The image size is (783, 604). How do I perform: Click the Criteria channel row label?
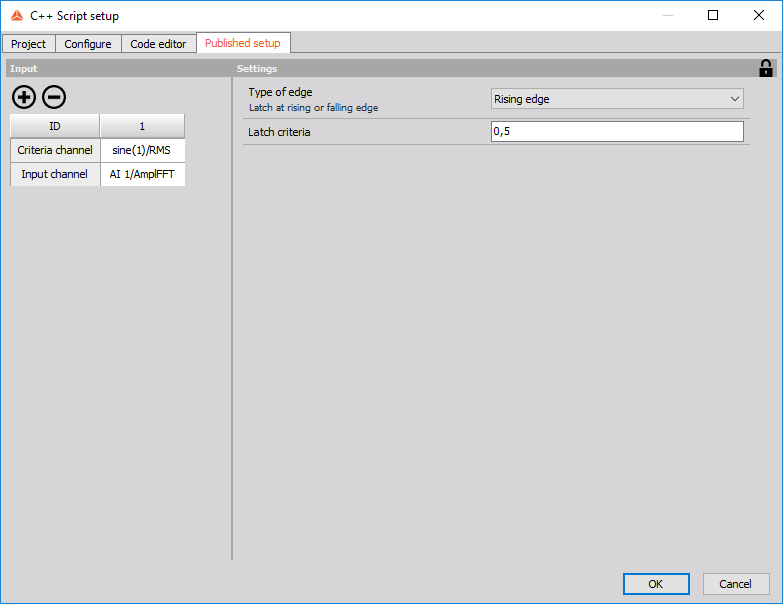tap(55, 150)
